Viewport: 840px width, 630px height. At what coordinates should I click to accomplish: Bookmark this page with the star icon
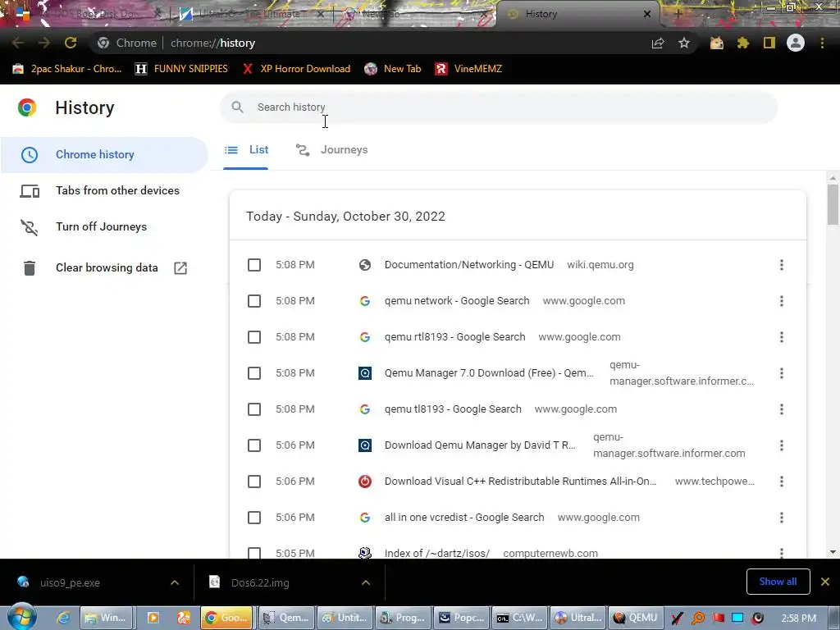(x=684, y=43)
